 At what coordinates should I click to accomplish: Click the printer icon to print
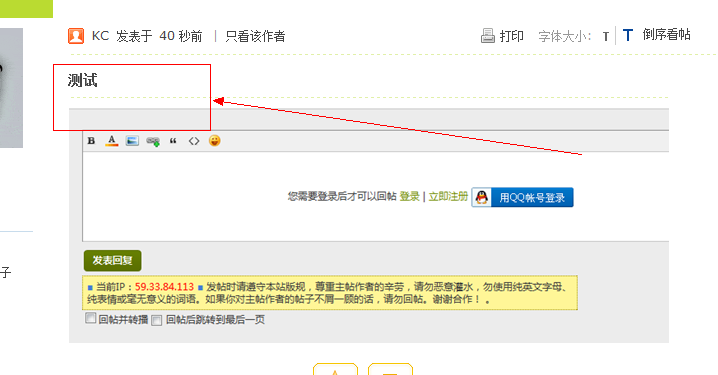pos(488,36)
